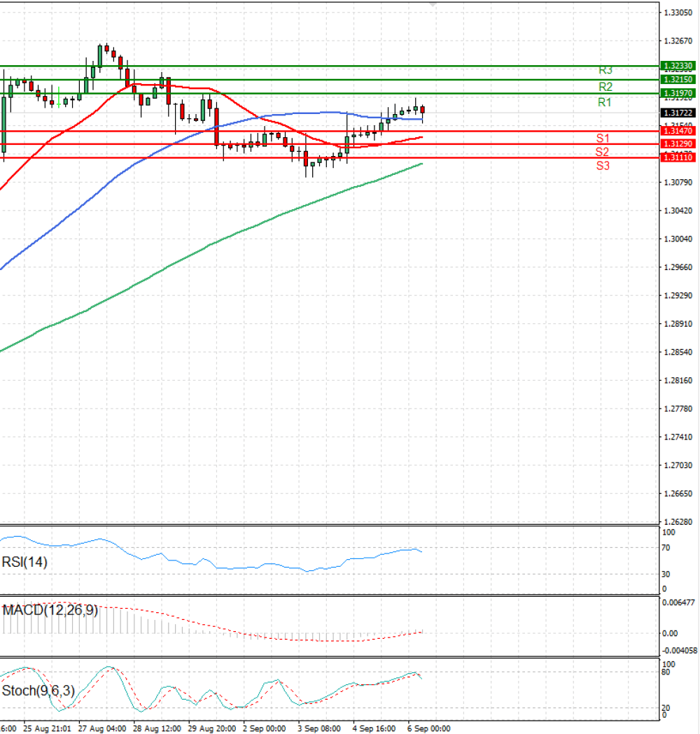Click the S2 support label

click(602, 152)
